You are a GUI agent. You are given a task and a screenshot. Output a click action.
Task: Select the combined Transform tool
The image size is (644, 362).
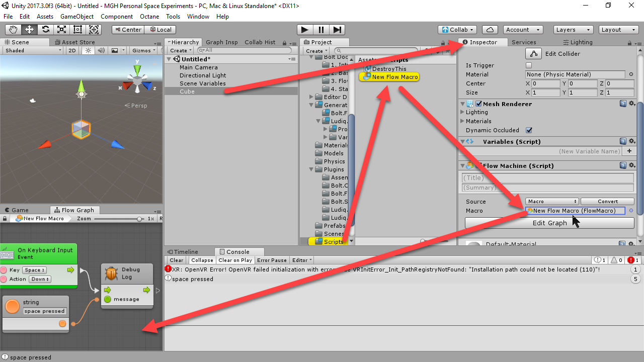click(94, 30)
